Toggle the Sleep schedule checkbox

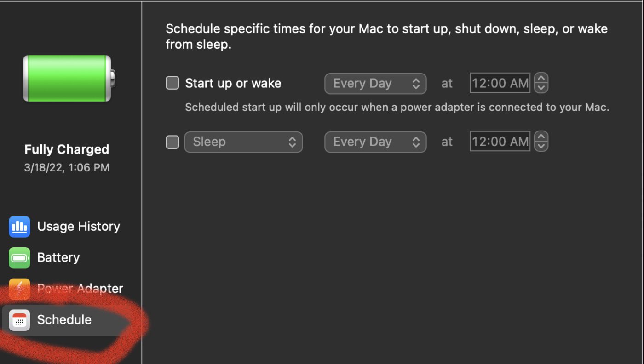(172, 142)
